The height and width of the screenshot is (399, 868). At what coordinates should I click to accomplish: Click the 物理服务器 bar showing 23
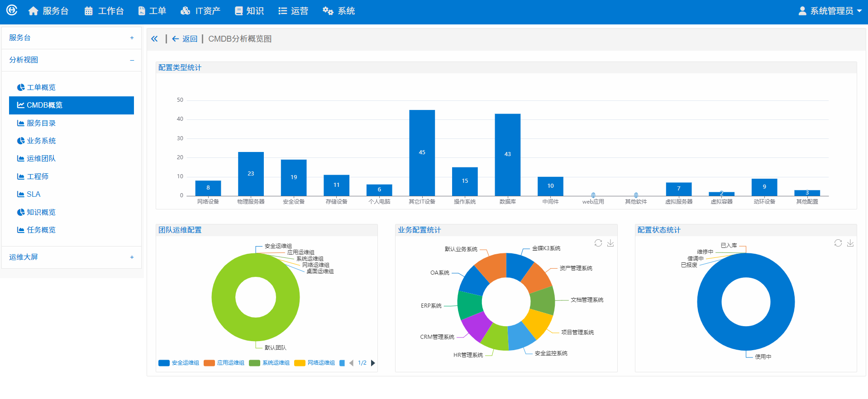click(251, 174)
